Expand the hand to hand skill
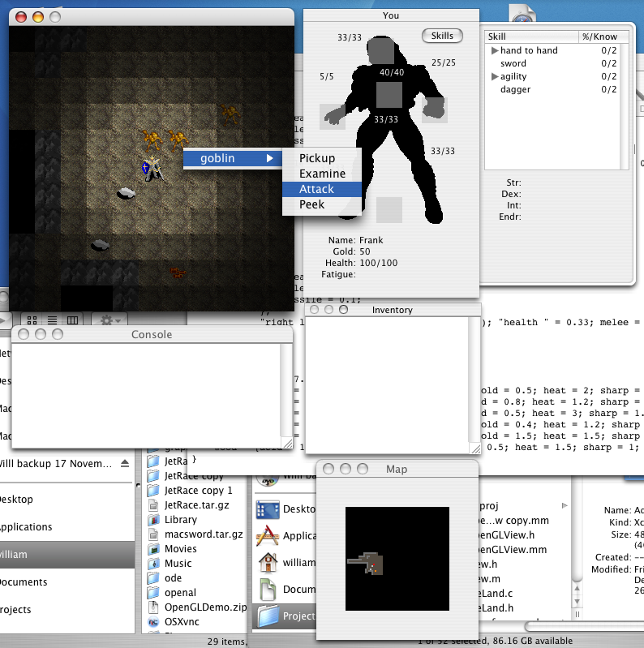 pos(494,51)
